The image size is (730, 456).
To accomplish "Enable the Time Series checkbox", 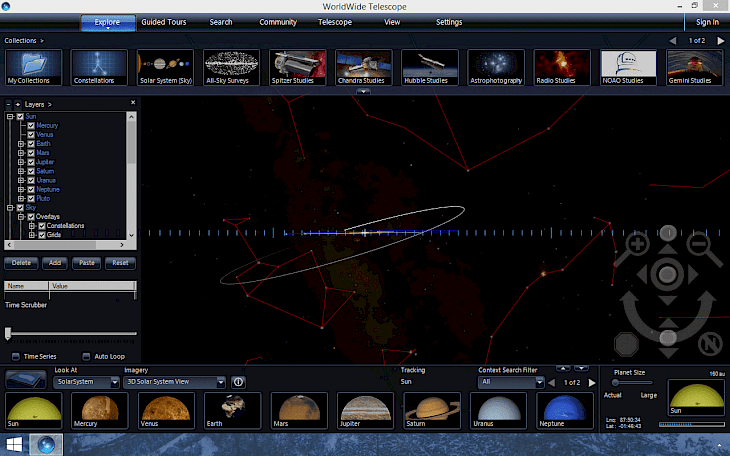I will [x=16, y=356].
